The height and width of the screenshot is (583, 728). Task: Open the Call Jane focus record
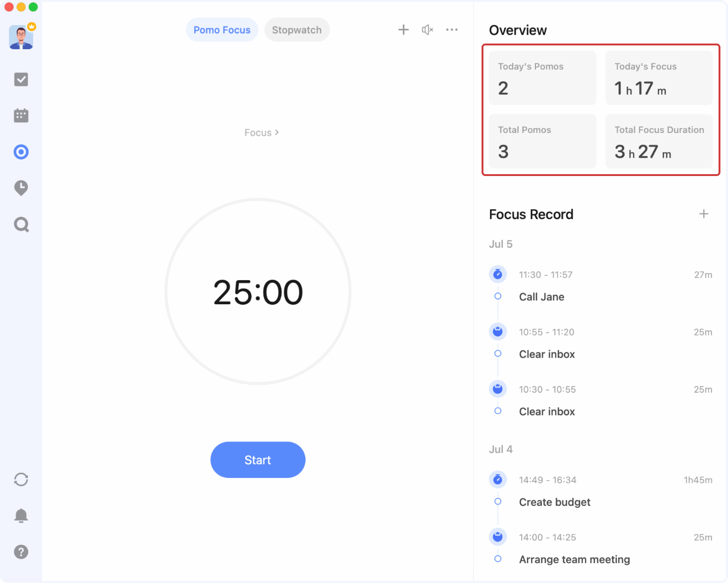[x=542, y=297]
